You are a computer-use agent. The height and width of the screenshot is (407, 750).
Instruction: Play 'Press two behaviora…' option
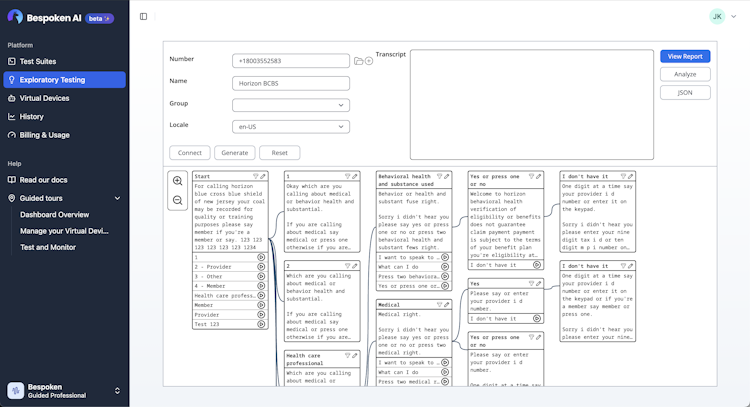445,276
